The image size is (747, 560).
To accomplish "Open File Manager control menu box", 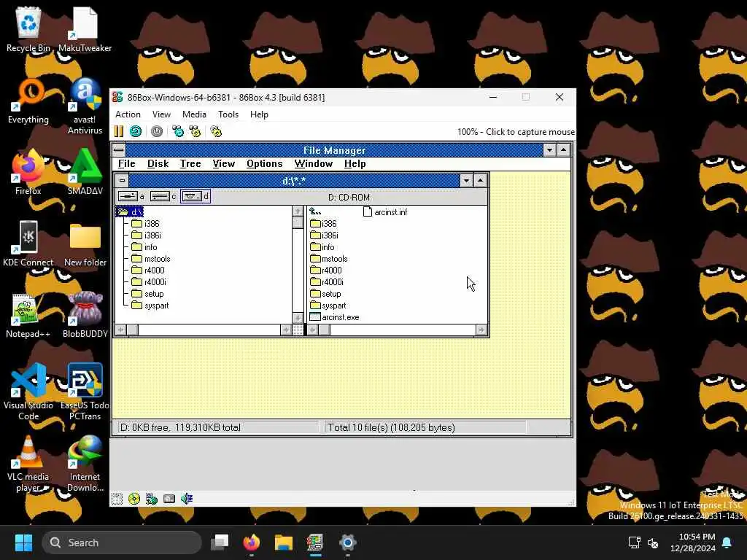I will coord(119,150).
